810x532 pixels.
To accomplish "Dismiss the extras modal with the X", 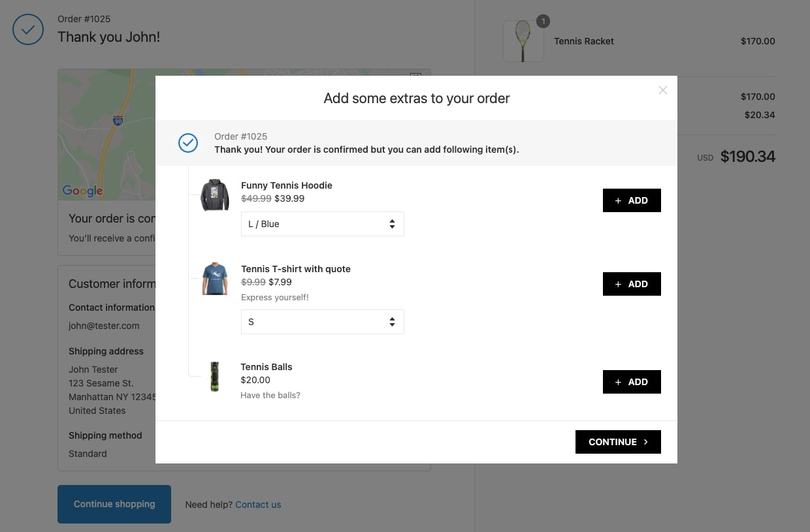I will coord(663,90).
